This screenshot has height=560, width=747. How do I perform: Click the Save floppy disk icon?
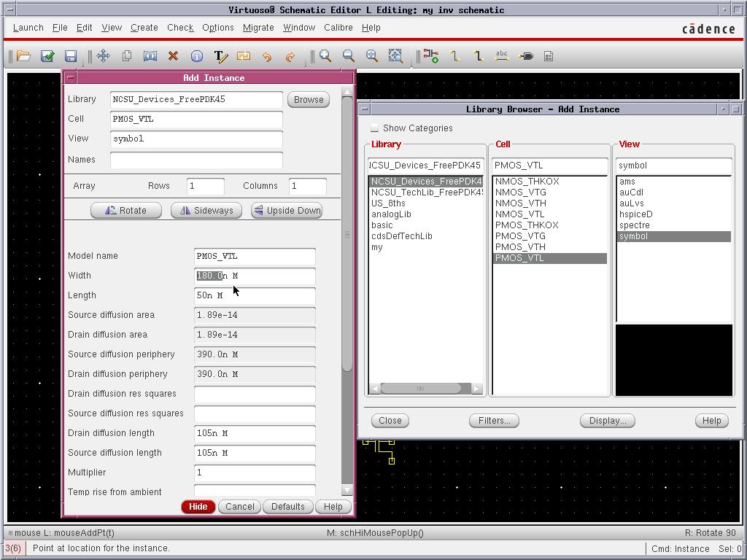coord(71,56)
